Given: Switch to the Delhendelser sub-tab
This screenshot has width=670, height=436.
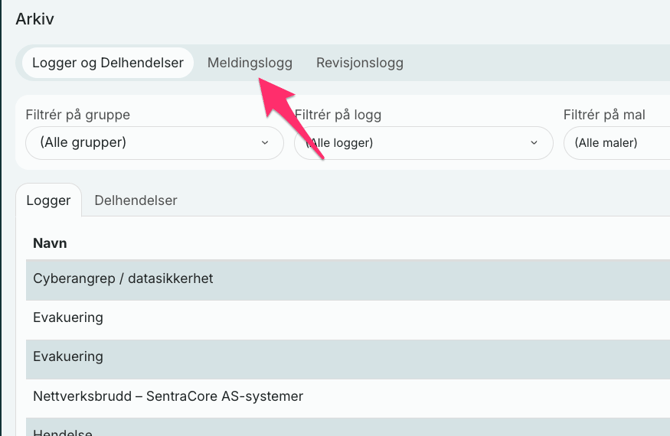Looking at the screenshot, I should (x=136, y=200).
